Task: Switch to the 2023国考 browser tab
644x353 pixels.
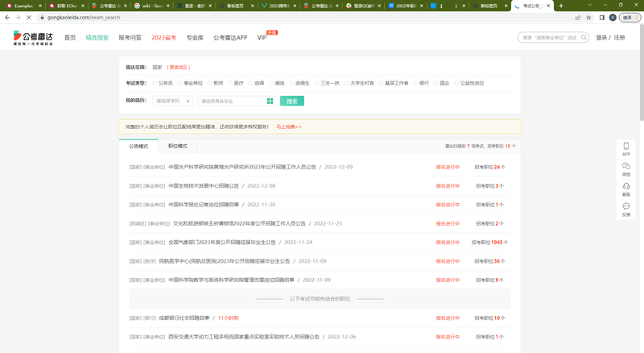Action: [279, 6]
